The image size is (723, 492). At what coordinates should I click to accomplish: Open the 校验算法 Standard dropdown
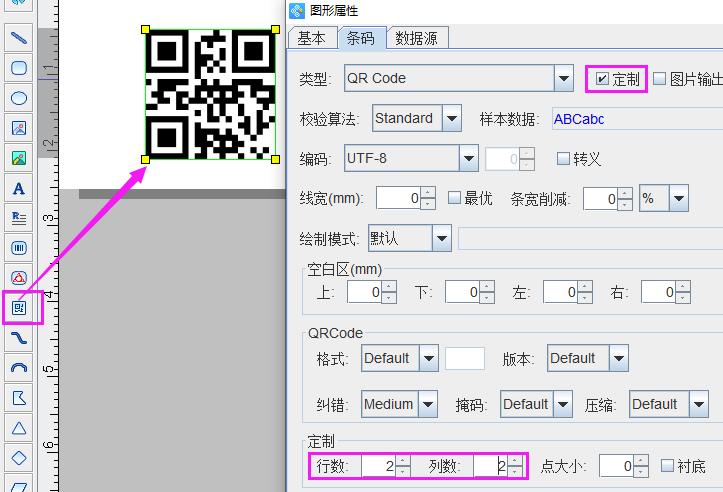(452, 119)
